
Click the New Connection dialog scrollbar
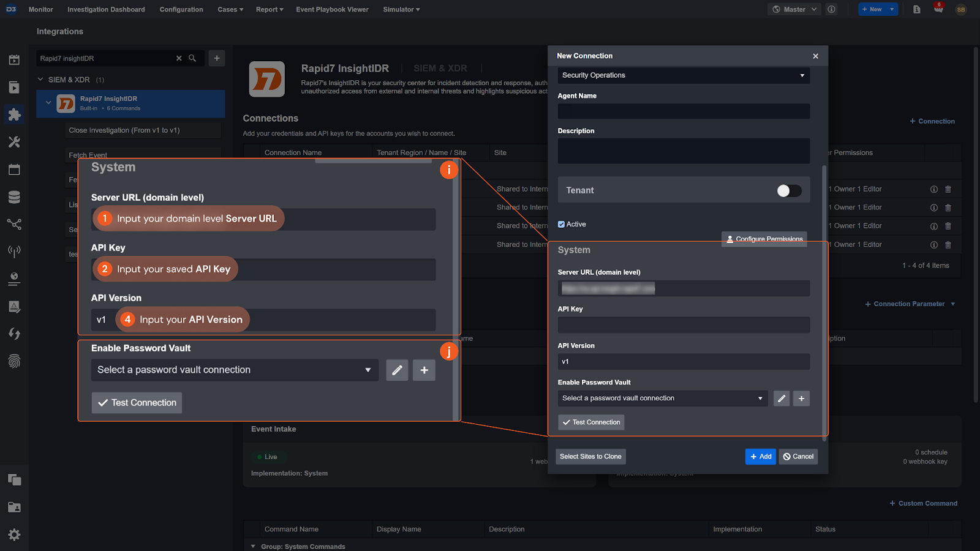(824, 303)
